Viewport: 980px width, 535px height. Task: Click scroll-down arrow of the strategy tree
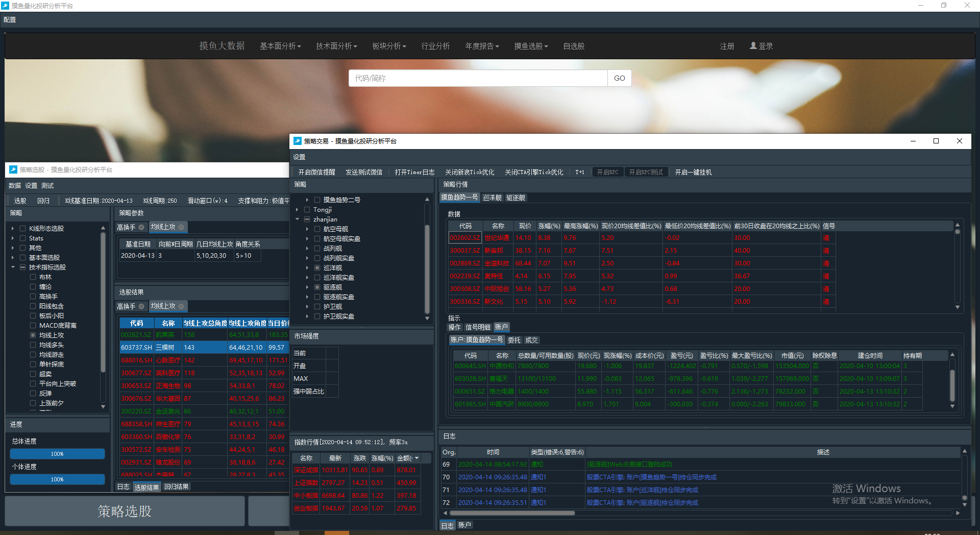[427, 318]
